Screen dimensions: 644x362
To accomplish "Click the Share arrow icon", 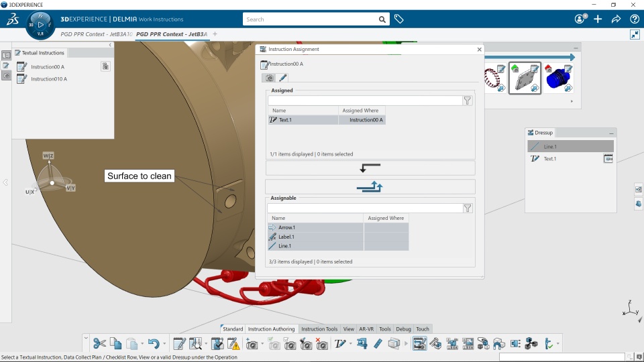I will 616,19.
